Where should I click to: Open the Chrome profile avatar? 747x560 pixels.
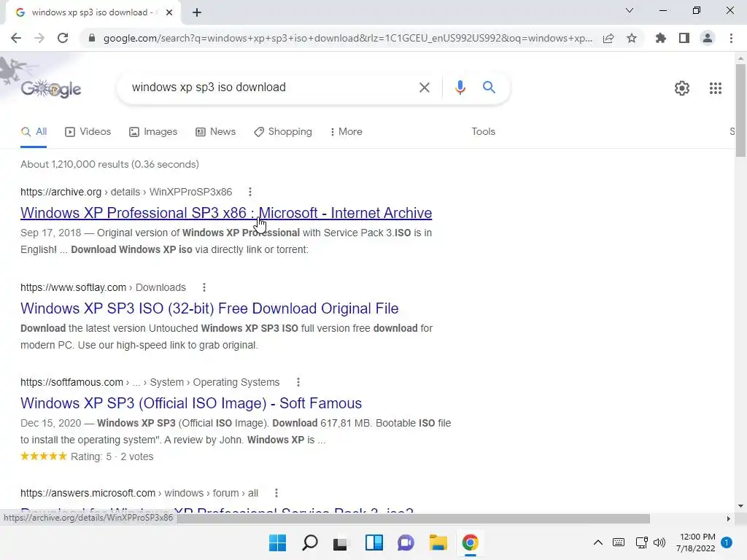[x=708, y=38]
